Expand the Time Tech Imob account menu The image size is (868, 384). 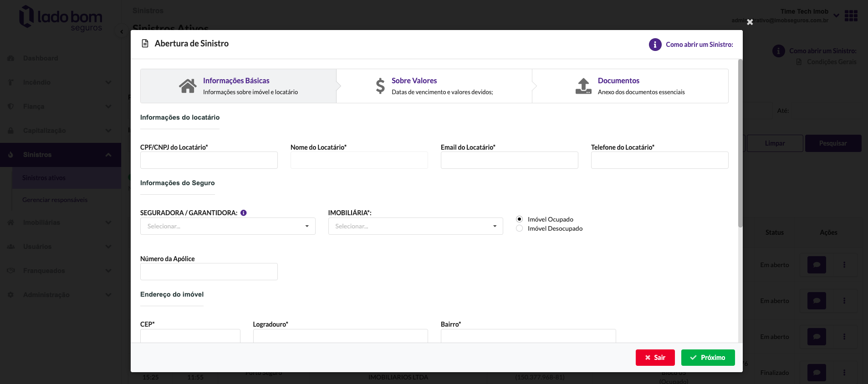click(x=836, y=15)
